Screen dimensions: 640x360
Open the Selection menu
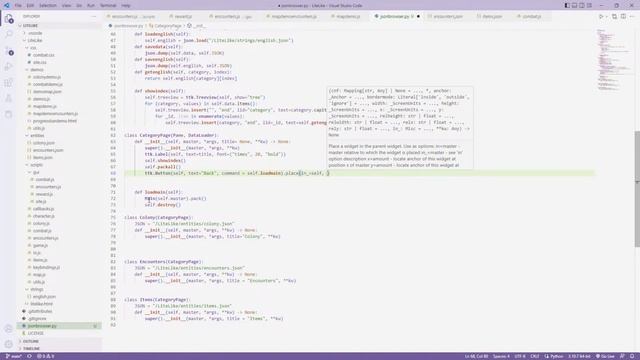(48, 6)
